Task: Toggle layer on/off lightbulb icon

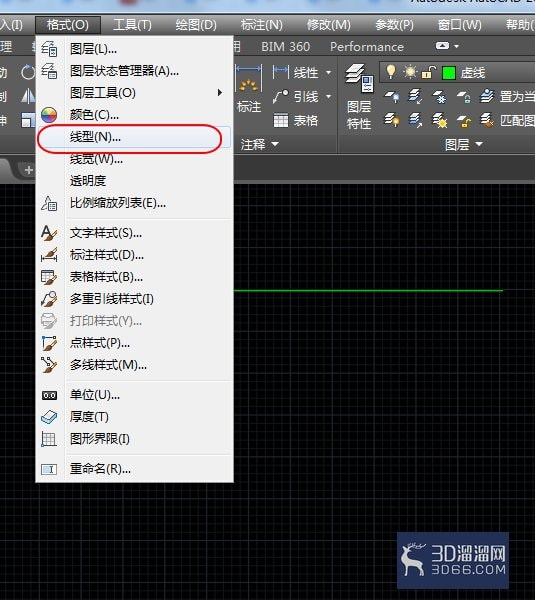Action: 391,72
